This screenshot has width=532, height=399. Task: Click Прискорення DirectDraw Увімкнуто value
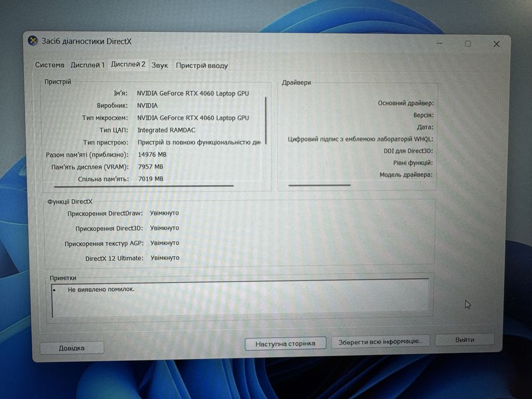point(164,213)
